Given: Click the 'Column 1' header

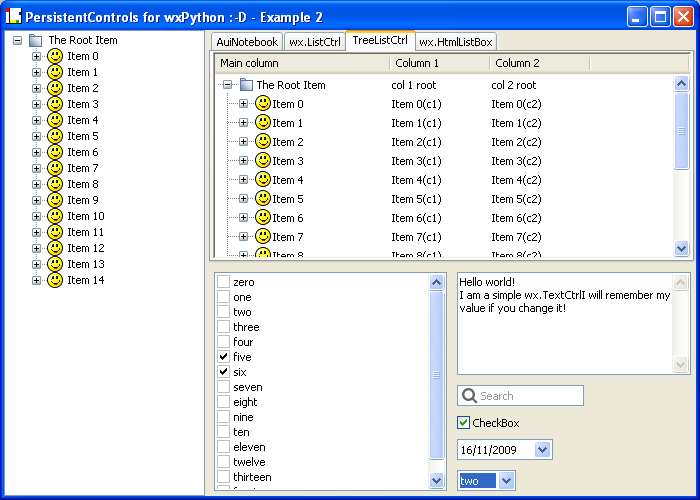Looking at the screenshot, I should pyautogui.click(x=438, y=63).
